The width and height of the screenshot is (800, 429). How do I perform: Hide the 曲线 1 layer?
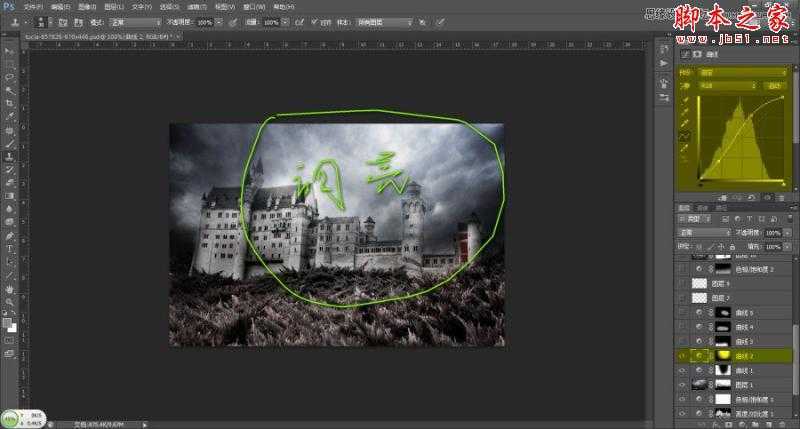[x=683, y=370]
